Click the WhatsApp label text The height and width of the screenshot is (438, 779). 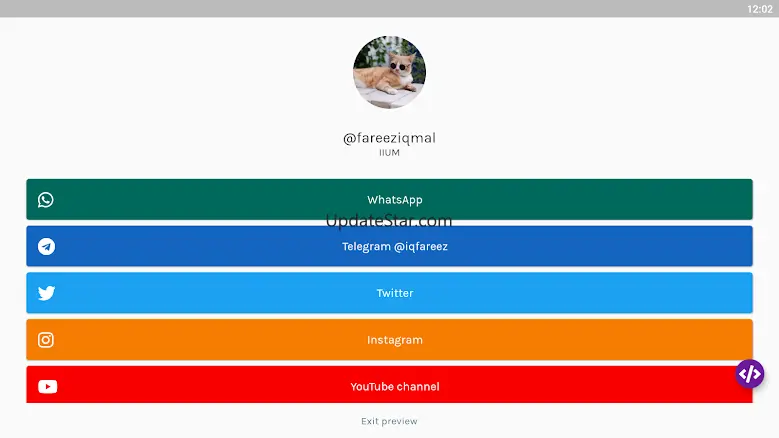pyautogui.click(x=395, y=200)
